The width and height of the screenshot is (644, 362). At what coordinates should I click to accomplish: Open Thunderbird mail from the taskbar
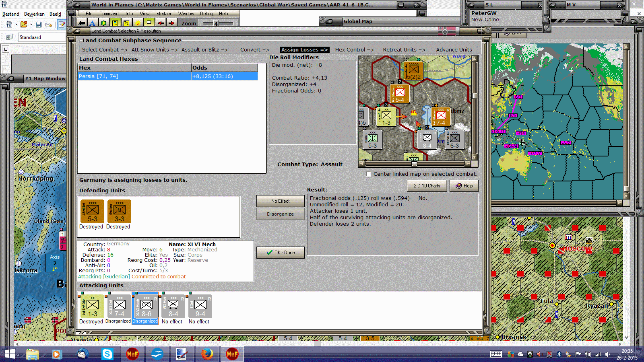click(x=83, y=354)
